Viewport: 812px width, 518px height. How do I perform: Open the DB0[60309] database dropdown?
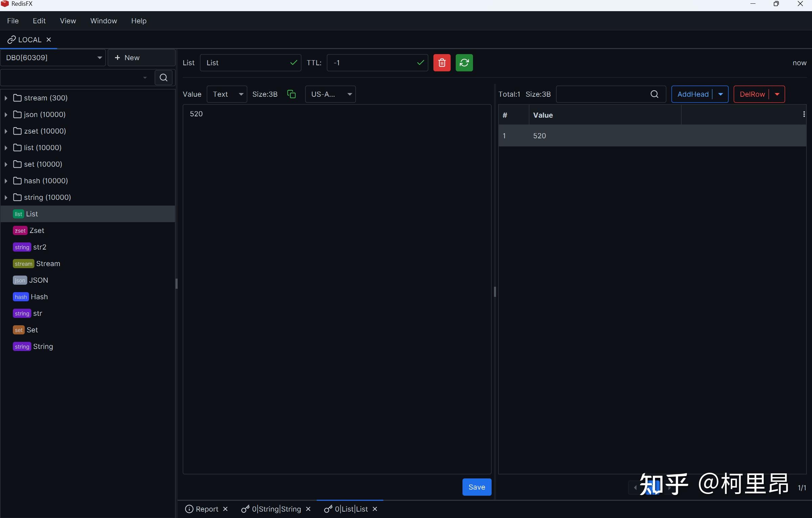click(x=53, y=57)
